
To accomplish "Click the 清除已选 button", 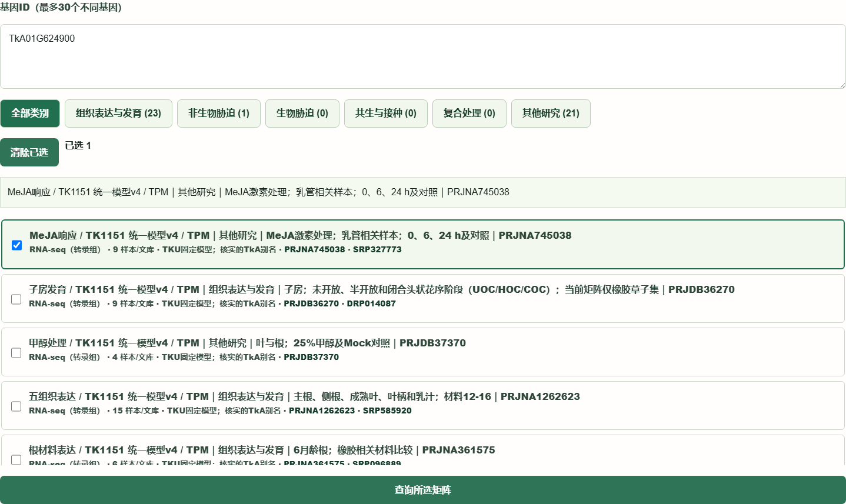I will pos(29,152).
